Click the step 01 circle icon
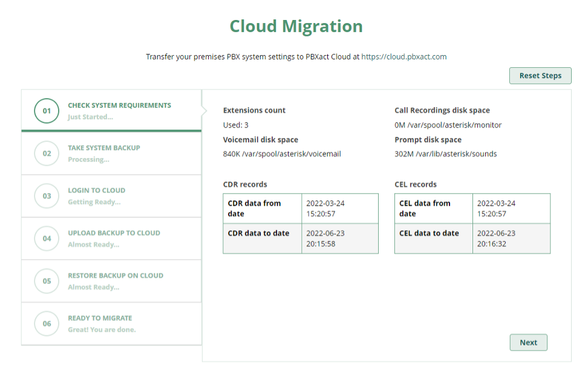The height and width of the screenshot is (368, 588). 47,111
